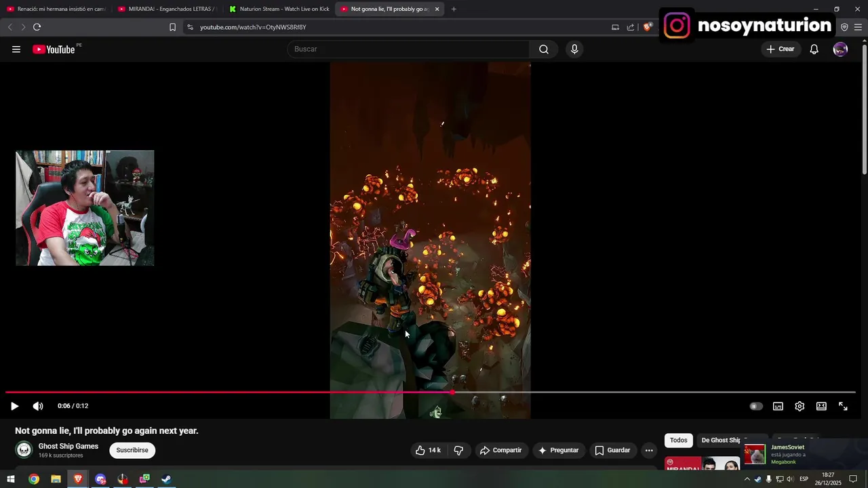868x488 pixels.
Task: Click the browser share icon
Action: coord(631,27)
